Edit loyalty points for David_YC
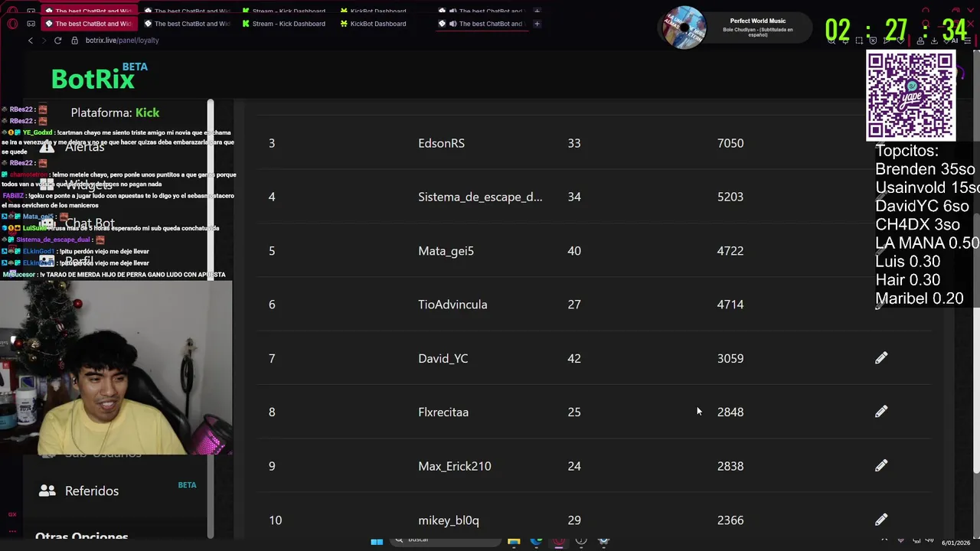 pos(881,358)
